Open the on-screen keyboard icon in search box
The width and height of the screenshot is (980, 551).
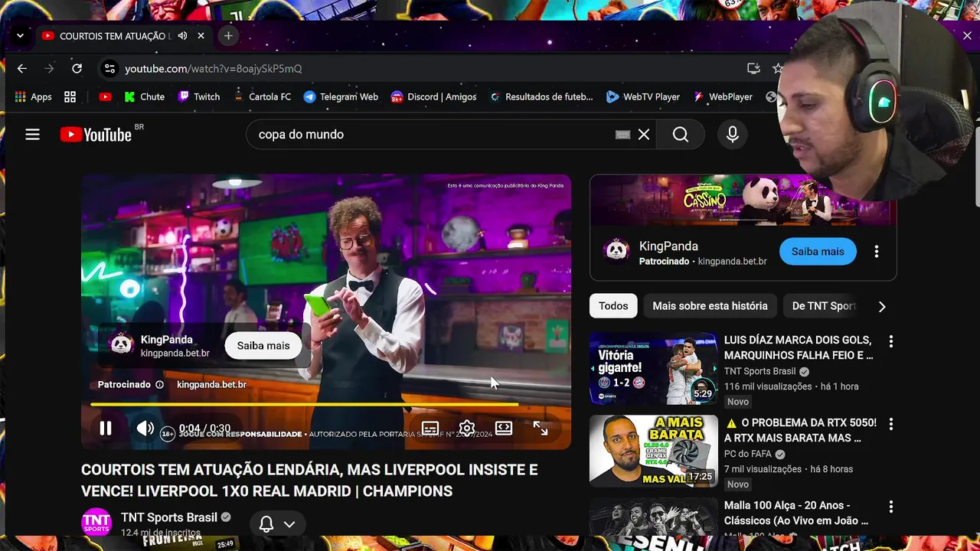pyautogui.click(x=622, y=135)
